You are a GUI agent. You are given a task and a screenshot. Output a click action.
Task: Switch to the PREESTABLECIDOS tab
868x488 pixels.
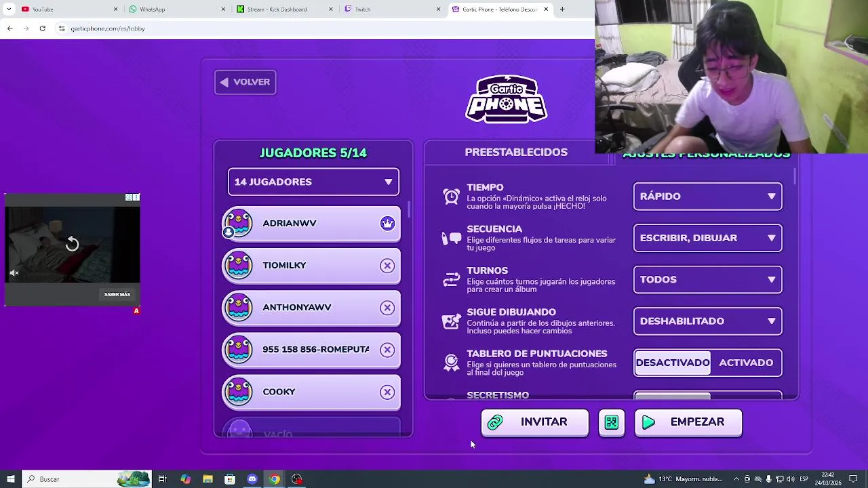pos(516,152)
